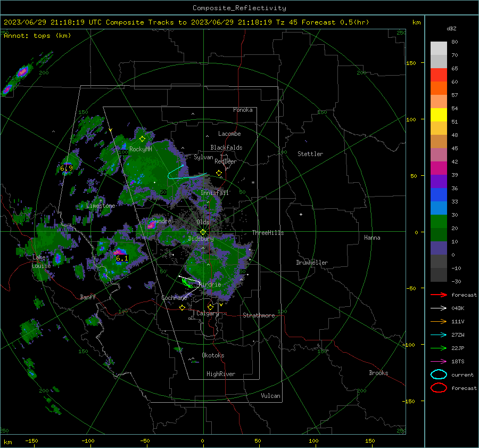
Task: Click the Drumheller town label
Action: click(x=312, y=263)
